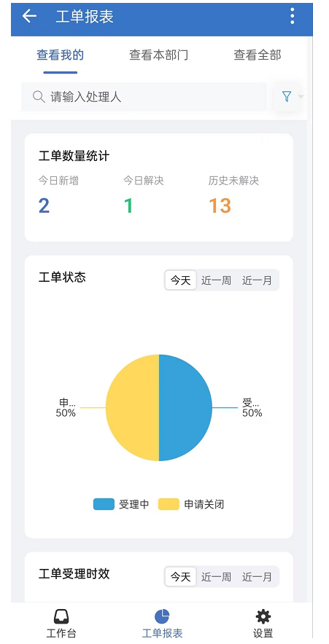Choose 近一月 for 工单受理时效
Image resolution: width=329 pixels, height=644 pixels.
[x=257, y=577]
